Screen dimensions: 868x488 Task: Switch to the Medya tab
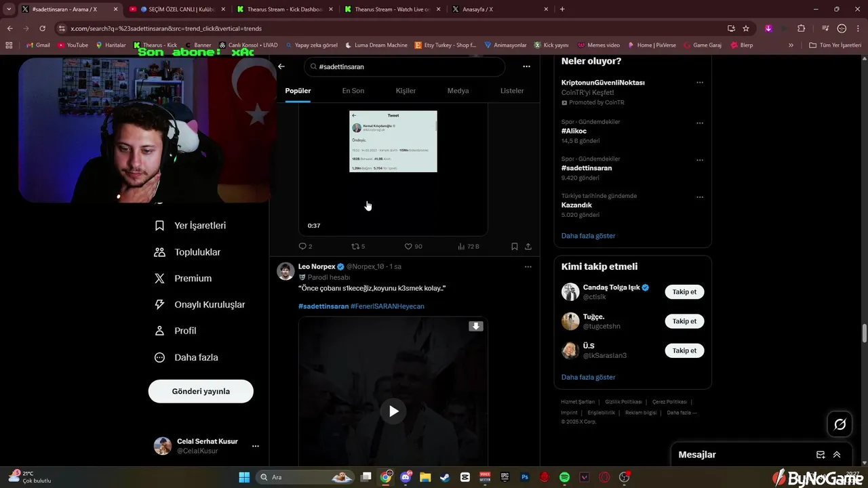coord(458,91)
